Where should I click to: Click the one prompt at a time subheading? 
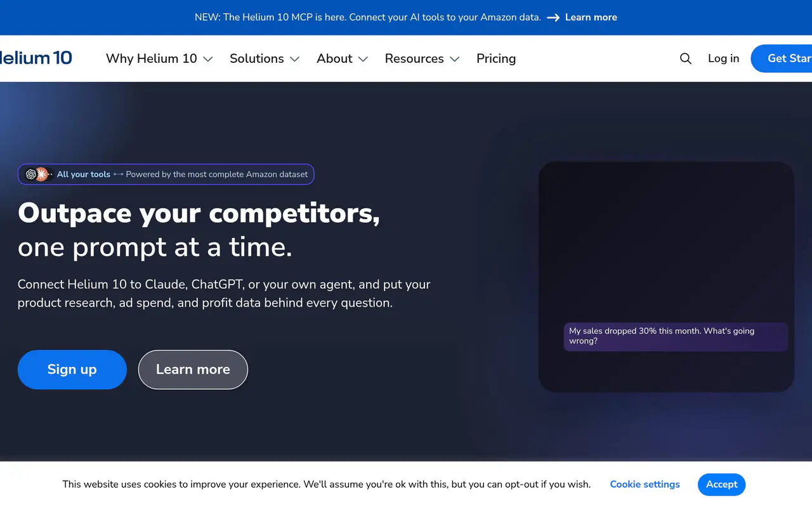(155, 248)
